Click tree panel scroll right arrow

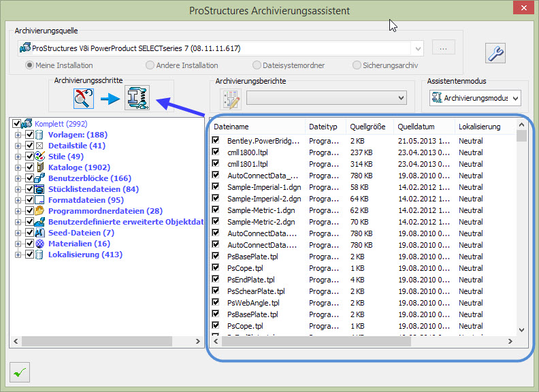point(197,341)
